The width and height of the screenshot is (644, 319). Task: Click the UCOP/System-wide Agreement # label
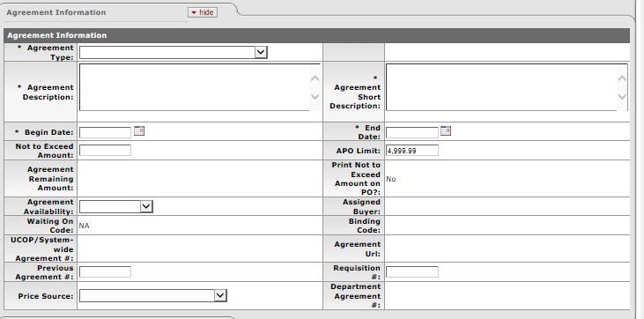coord(42,249)
